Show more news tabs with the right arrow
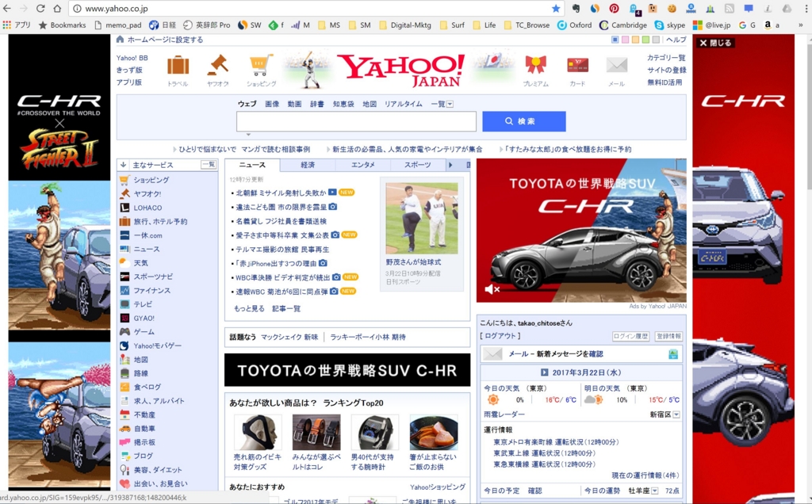This screenshot has width=812, height=504. coord(450,165)
